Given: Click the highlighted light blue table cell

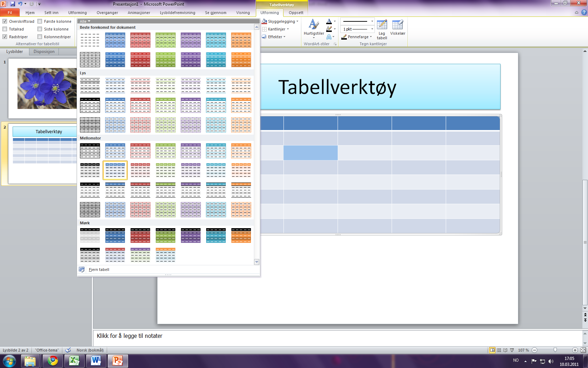Looking at the screenshot, I should click(x=310, y=153).
